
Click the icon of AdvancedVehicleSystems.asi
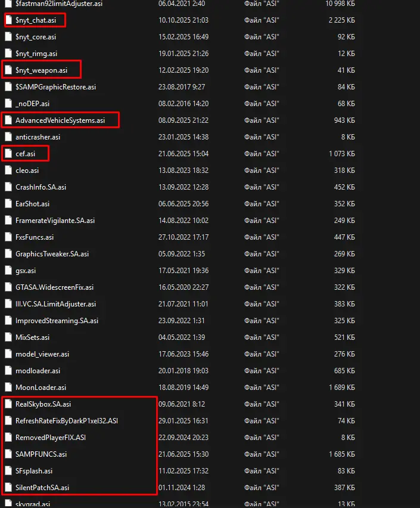[8, 120]
